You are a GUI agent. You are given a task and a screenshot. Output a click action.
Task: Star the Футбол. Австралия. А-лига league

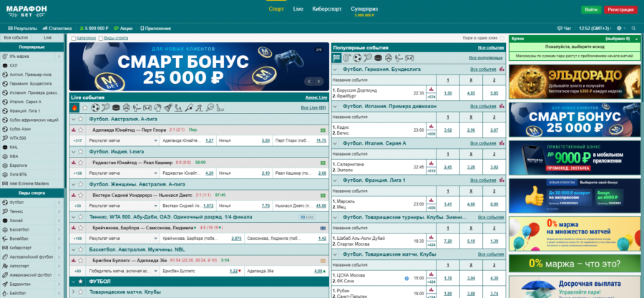pos(82,119)
